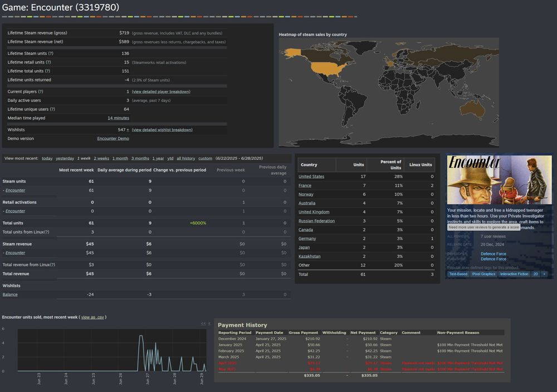This screenshot has width=557, height=392.
Task: Click the Text-Based tag
Action: point(458,274)
